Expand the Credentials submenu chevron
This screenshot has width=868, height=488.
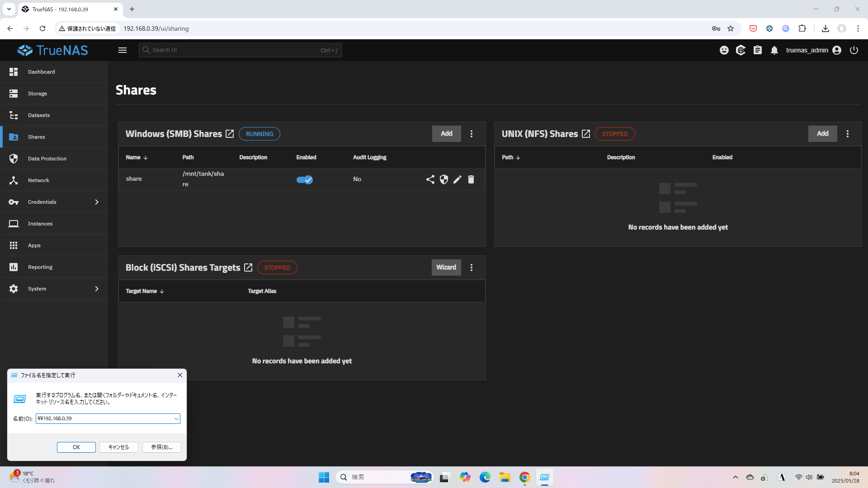coord(97,202)
